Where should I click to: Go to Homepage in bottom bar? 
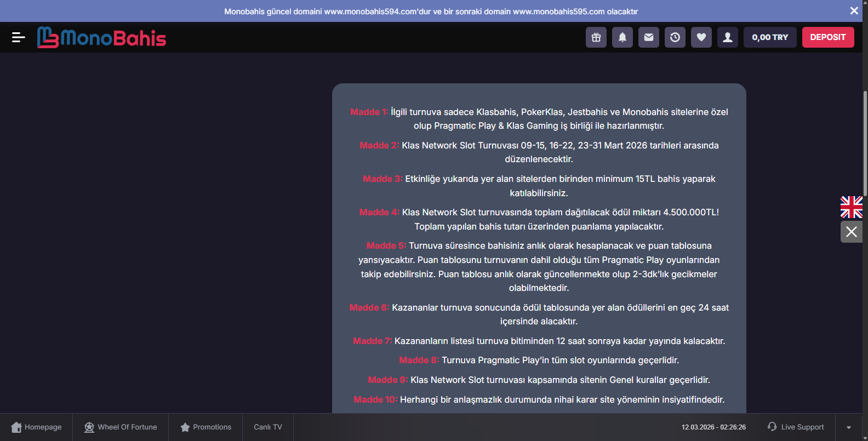tap(36, 427)
